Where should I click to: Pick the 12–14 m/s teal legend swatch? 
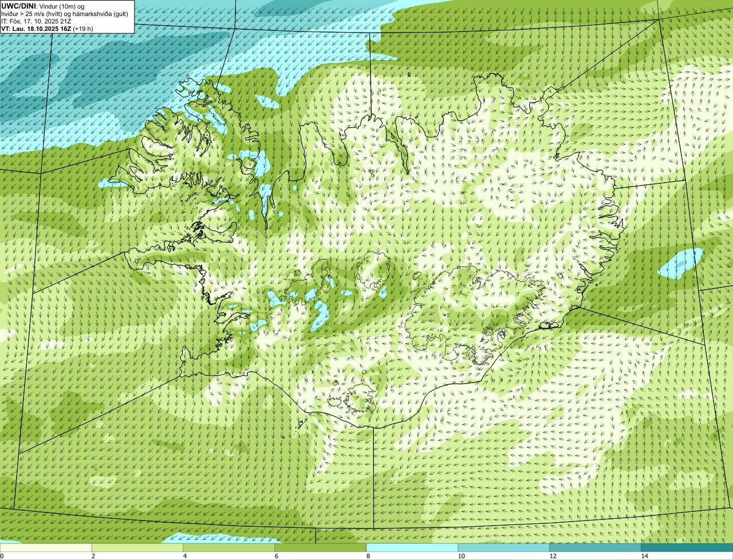click(x=596, y=547)
